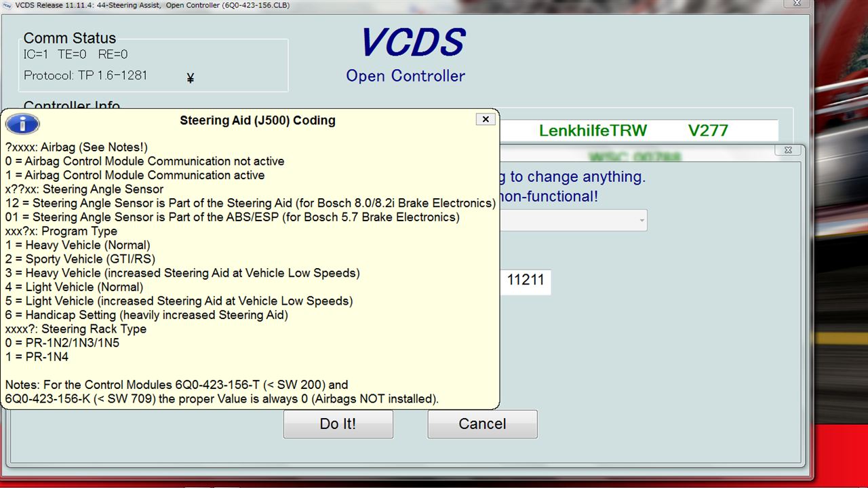
Task: Click the coding value field showing 11211
Action: point(526,282)
